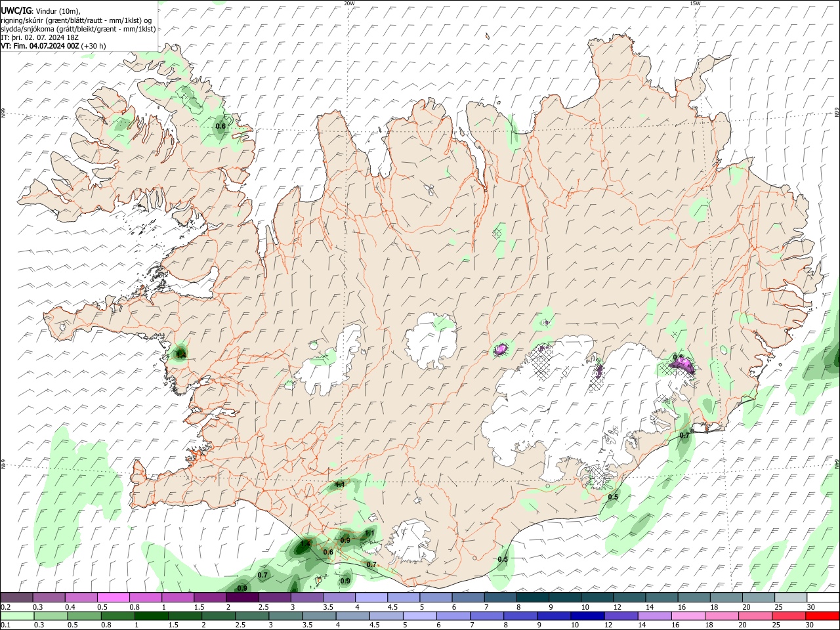Click lower-scale swatch between 2.5 and 3

251,616
